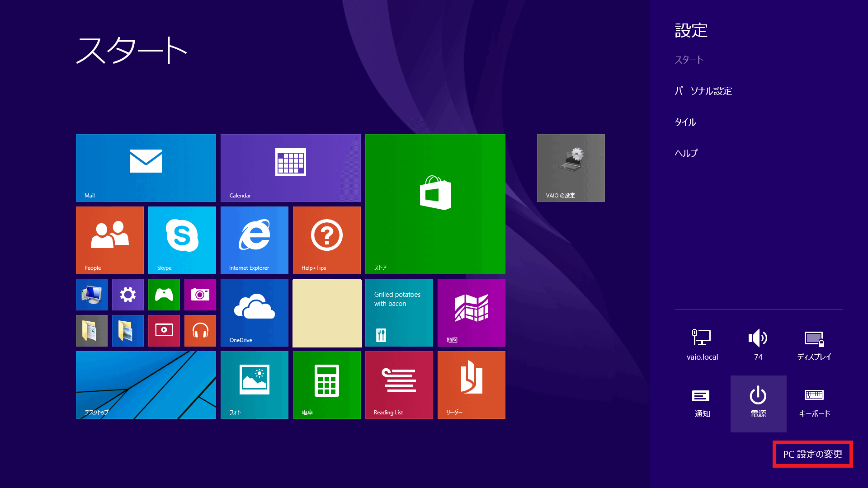This screenshot has width=868, height=488.
Task: Open the Xbox Games controller tile
Action: point(164,295)
